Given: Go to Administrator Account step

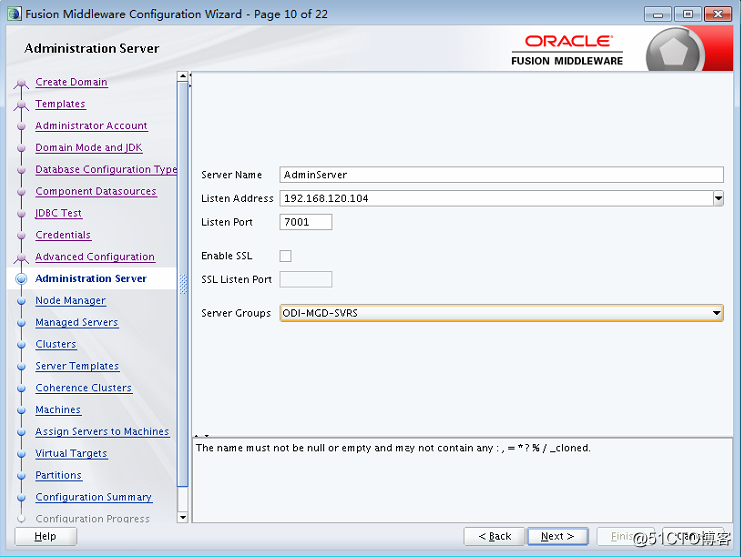Looking at the screenshot, I should coord(91,126).
